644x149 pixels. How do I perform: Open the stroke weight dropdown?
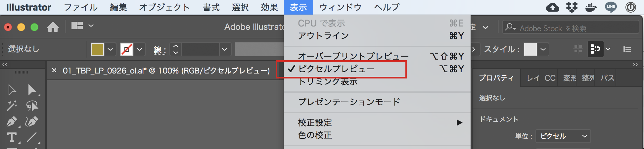225,50
